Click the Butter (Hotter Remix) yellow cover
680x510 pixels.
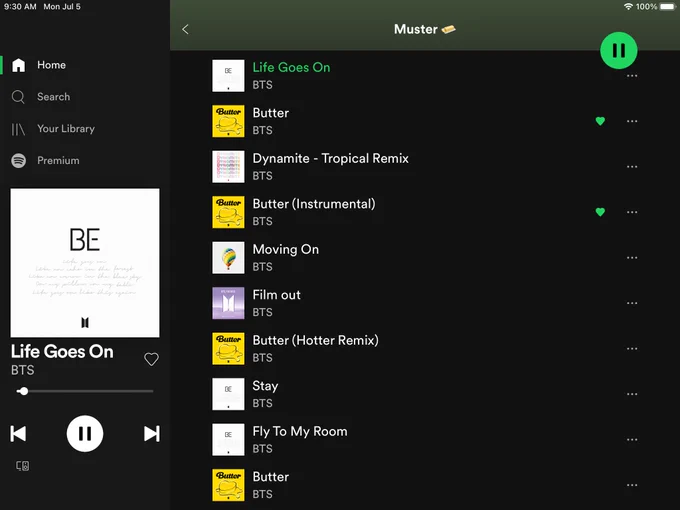[x=228, y=349]
